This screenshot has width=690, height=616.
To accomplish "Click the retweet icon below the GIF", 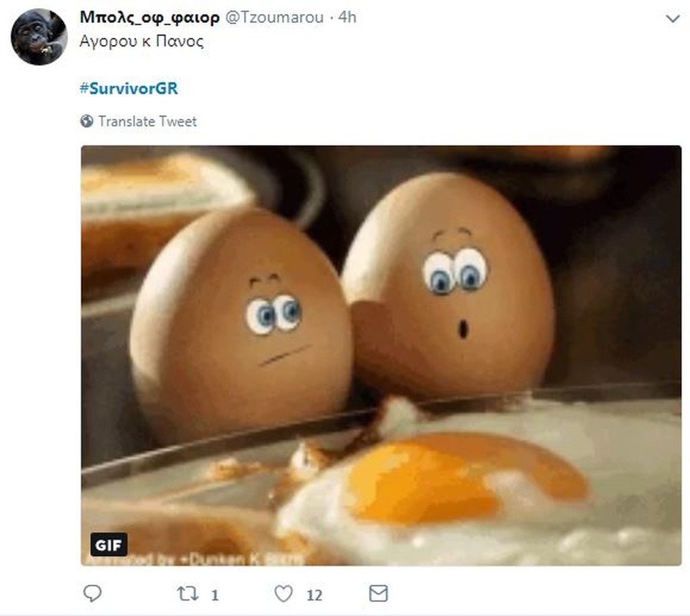I will pyautogui.click(x=189, y=594).
